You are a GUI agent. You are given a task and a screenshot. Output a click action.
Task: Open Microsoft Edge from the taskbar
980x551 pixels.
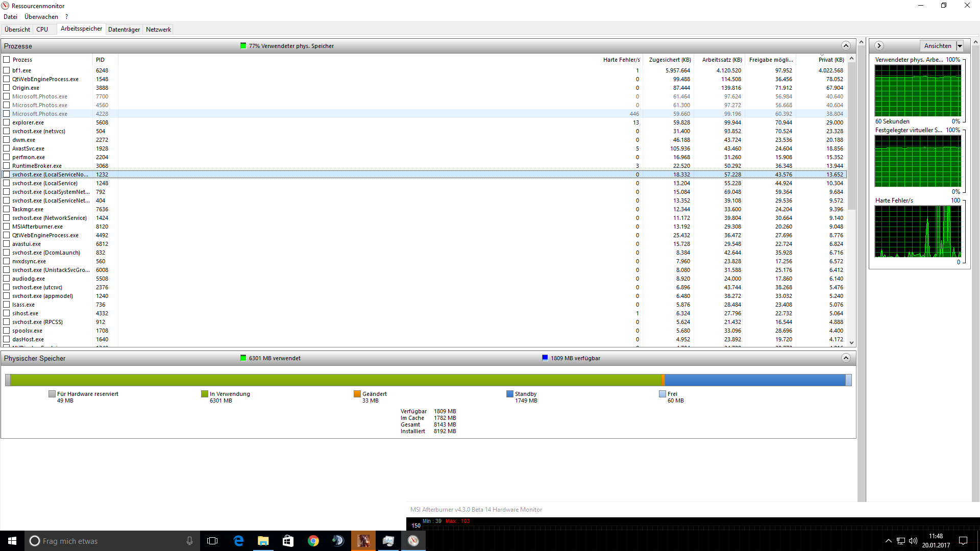click(238, 541)
